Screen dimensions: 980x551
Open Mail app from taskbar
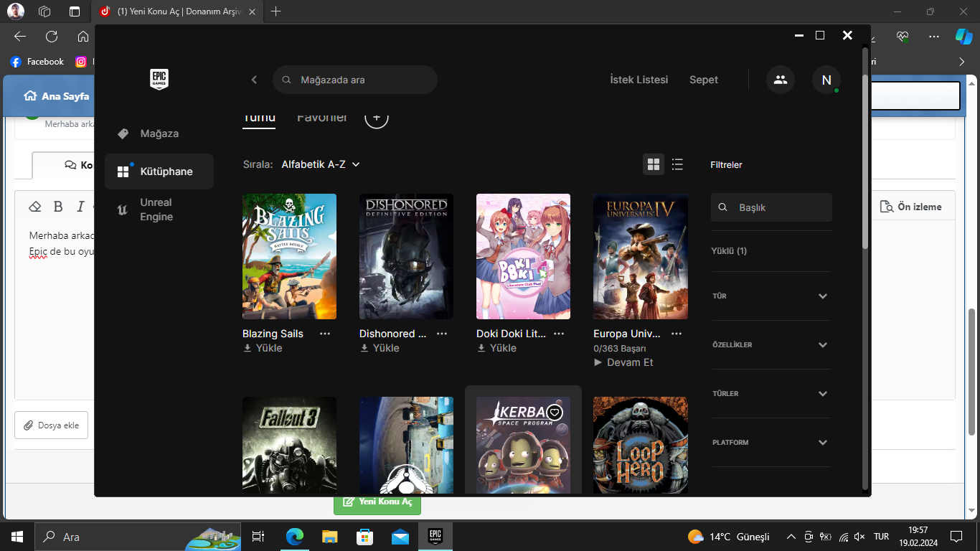pos(400,537)
